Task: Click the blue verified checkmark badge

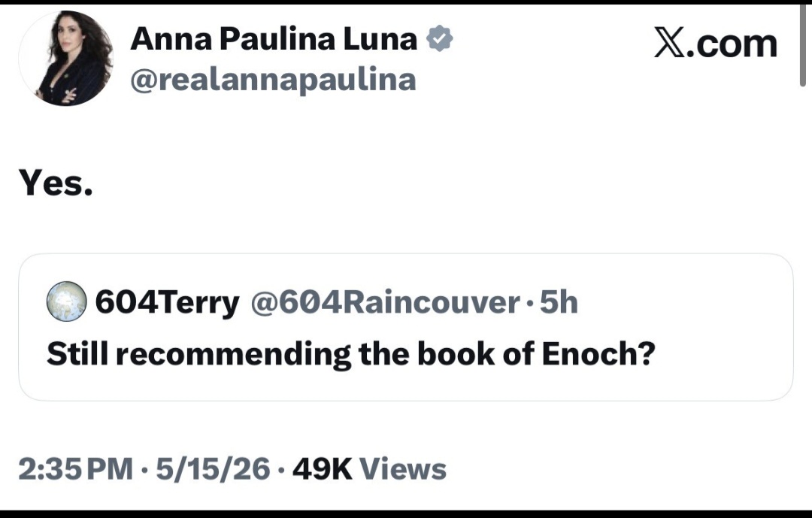Action: click(x=440, y=38)
